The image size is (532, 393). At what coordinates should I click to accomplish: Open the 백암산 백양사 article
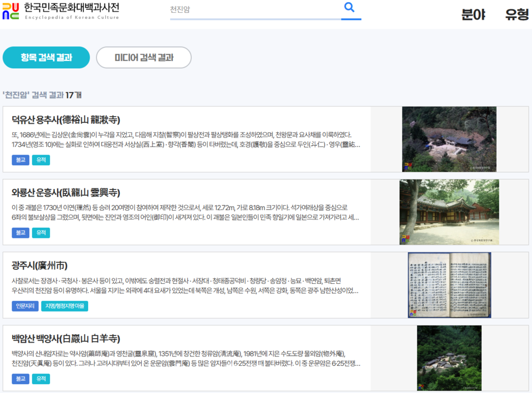68,337
